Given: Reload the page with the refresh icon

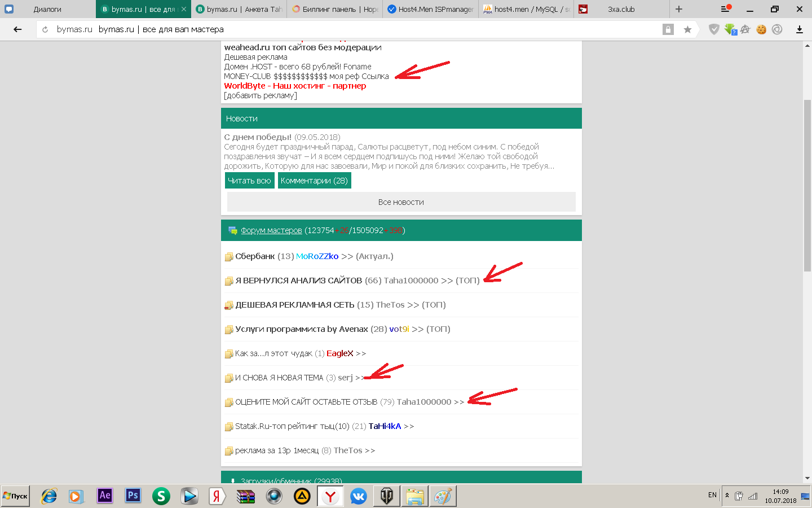Looking at the screenshot, I should [45, 29].
